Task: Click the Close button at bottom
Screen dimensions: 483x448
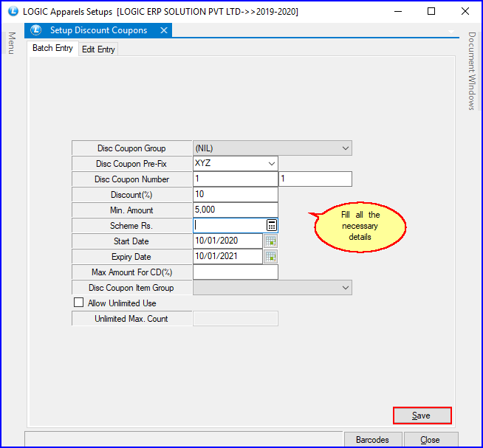Action: (x=431, y=440)
